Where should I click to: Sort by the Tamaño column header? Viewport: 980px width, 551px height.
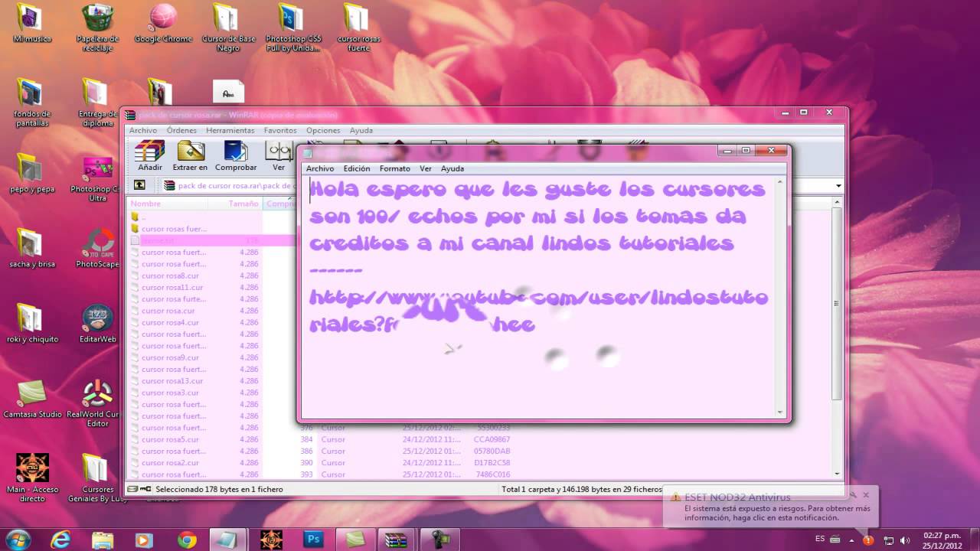point(235,204)
